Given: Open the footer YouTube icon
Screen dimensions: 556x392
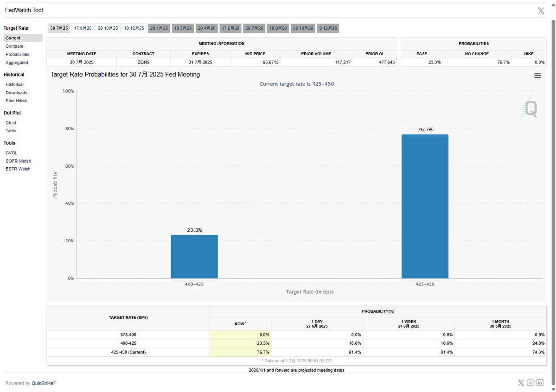Looking at the screenshot, I should pos(530,382).
